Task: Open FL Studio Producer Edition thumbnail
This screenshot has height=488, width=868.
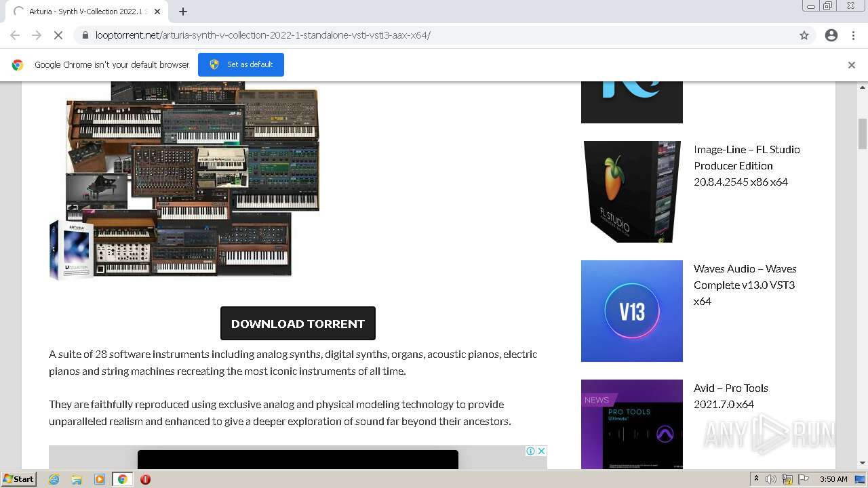Action: point(632,192)
